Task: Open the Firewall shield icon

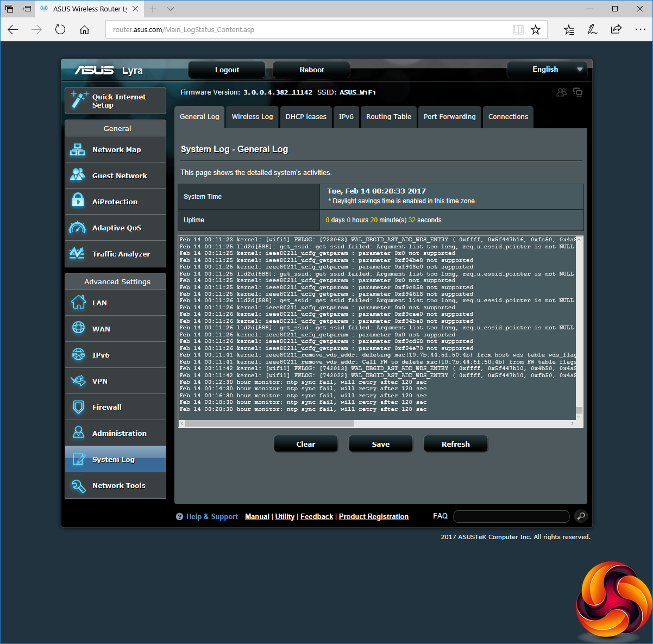Action: point(78,407)
